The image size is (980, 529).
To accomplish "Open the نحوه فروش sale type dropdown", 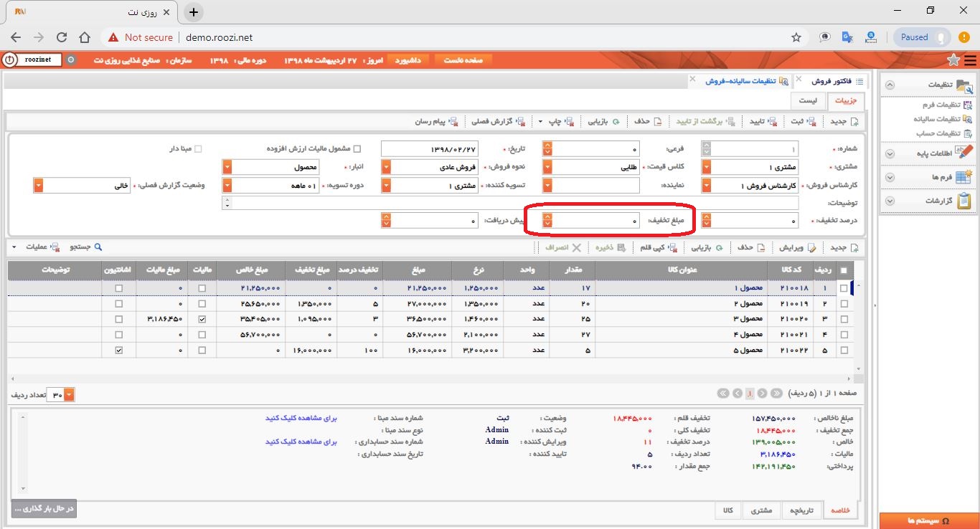I will point(386,167).
